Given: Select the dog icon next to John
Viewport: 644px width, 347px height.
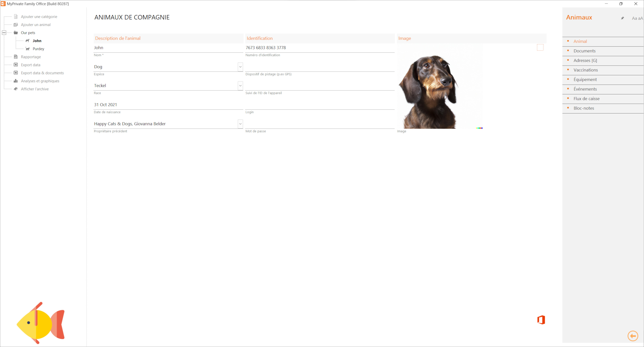Looking at the screenshot, I should (x=28, y=40).
